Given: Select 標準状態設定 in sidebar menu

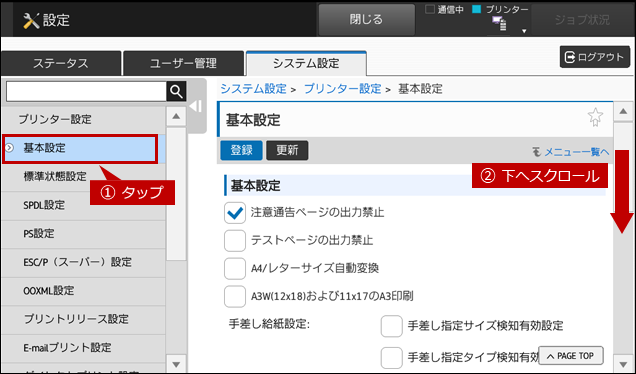Looking at the screenshot, I should pyautogui.click(x=83, y=177).
